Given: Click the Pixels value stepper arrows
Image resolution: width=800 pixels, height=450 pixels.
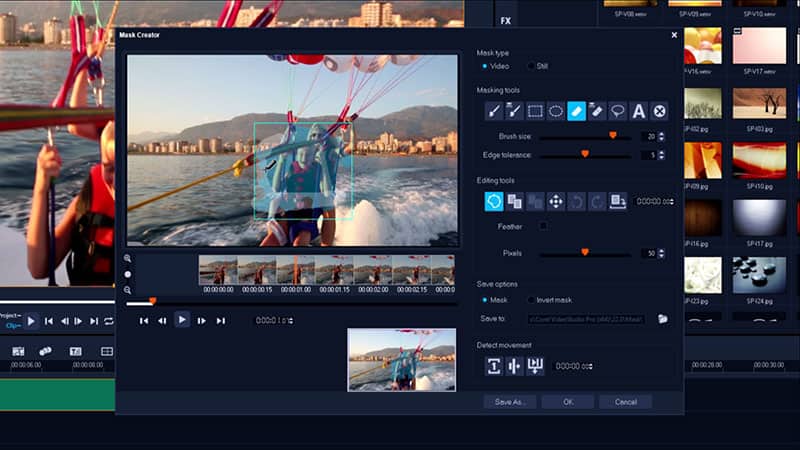Looking at the screenshot, I should coord(661,254).
